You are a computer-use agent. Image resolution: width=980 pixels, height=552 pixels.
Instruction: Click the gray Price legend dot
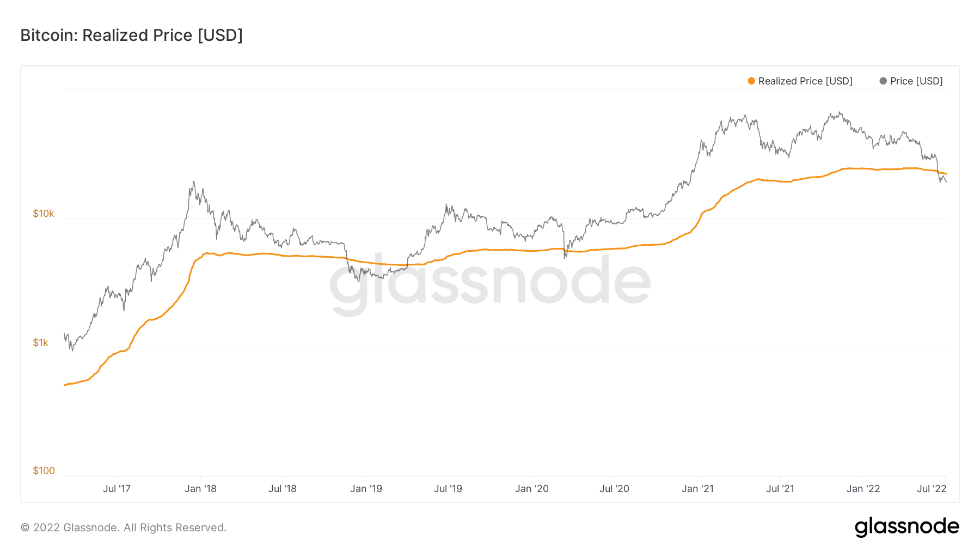click(x=883, y=81)
